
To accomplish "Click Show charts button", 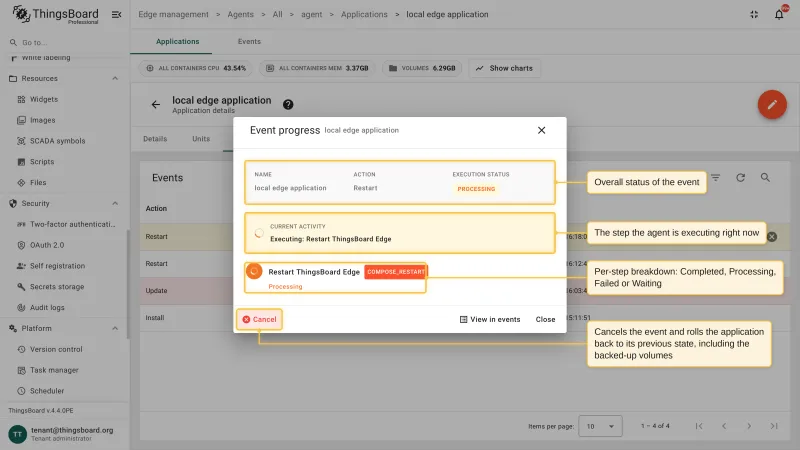I will point(505,68).
